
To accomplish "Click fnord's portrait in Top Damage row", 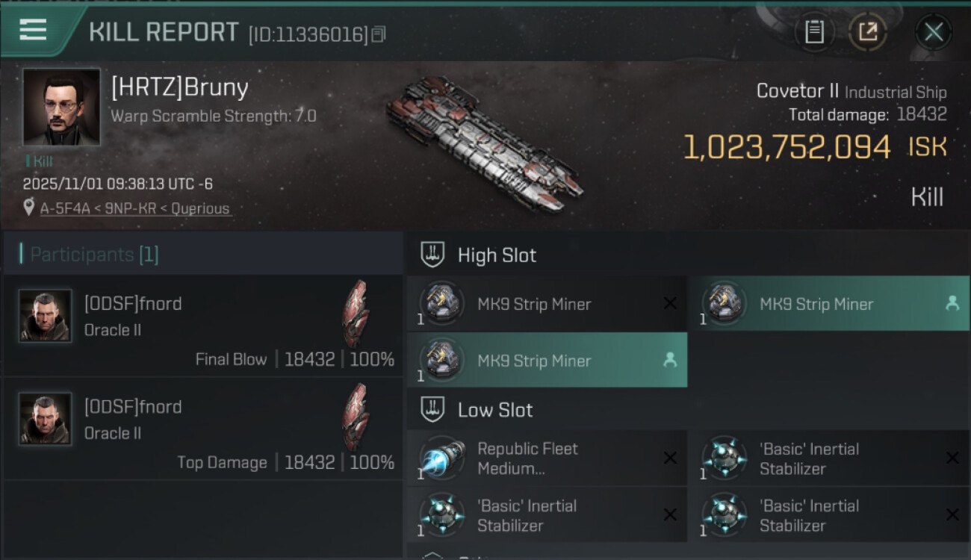I will (x=45, y=419).
